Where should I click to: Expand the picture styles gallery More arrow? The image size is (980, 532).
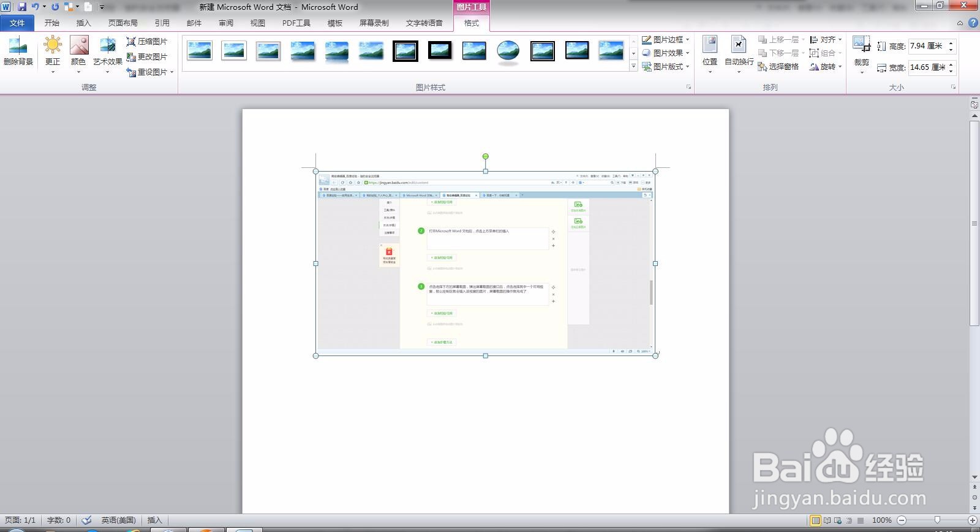click(633, 66)
